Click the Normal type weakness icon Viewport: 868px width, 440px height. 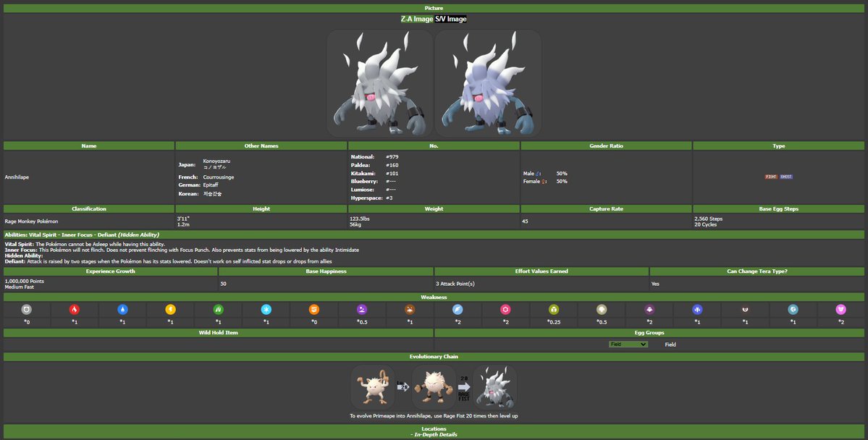coord(27,310)
